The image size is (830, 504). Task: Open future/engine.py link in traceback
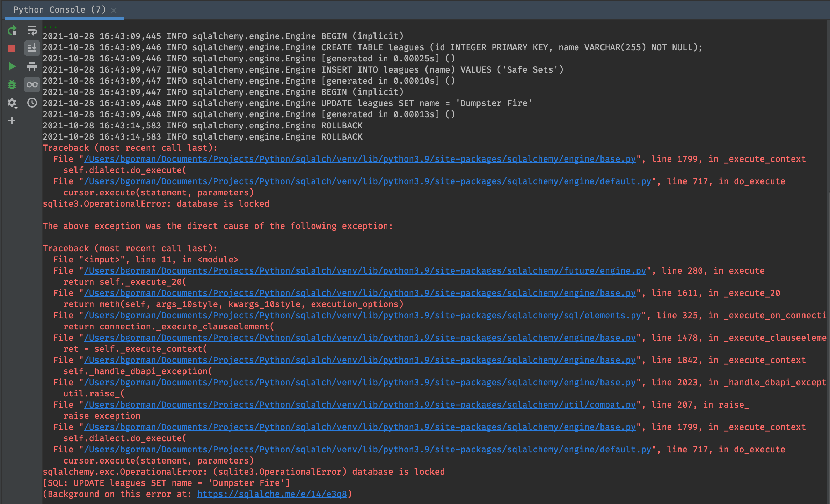(365, 270)
